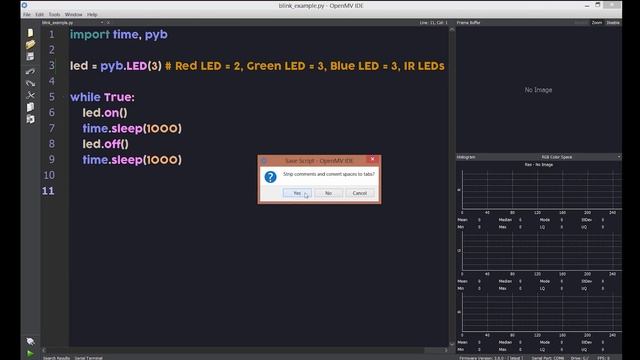
Task: Click the blue question mark dialog icon
Action: pos(270,177)
